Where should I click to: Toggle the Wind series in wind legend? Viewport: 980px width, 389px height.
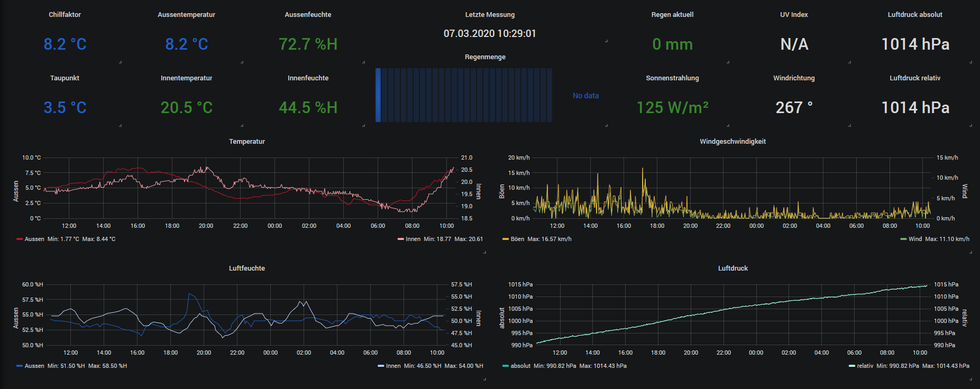tap(915, 239)
